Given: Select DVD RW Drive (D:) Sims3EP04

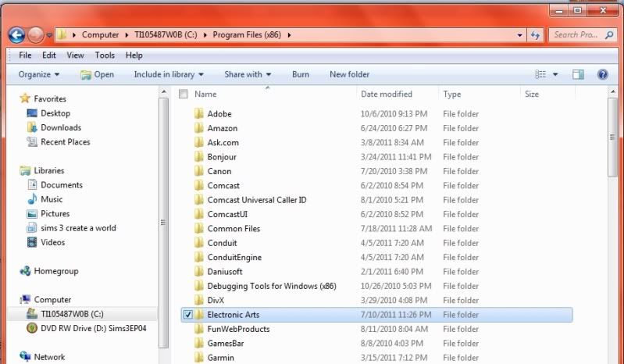Looking at the screenshot, I should point(94,329).
